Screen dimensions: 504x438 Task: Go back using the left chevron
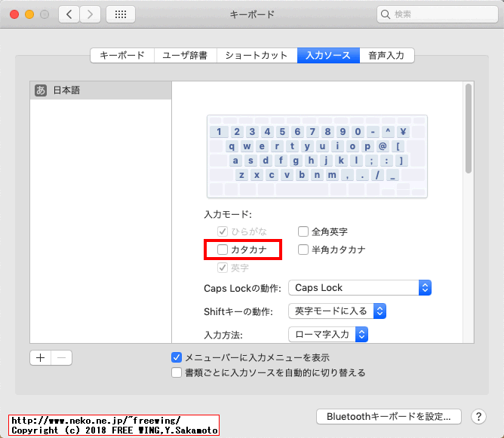tap(69, 14)
